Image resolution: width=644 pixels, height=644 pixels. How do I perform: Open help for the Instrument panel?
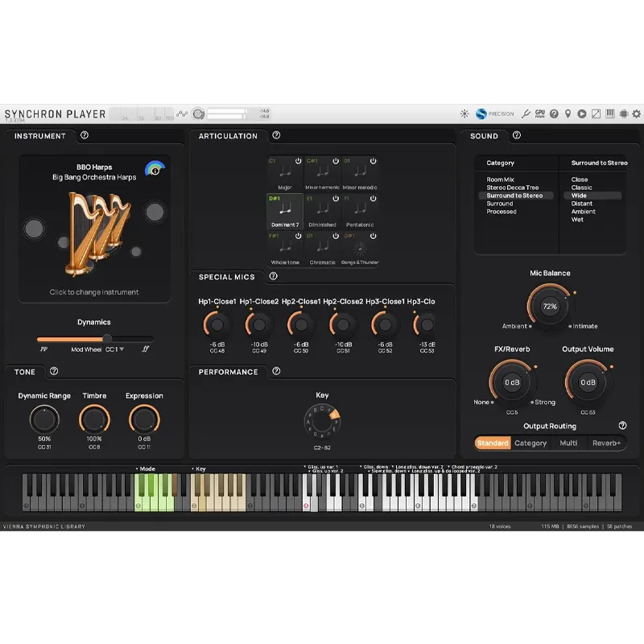[85, 135]
